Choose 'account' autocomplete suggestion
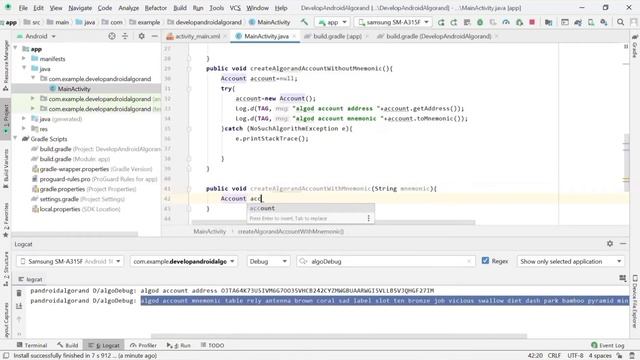The height and width of the screenshot is (360, 640). pyautogui.click(x=310, y=208)
